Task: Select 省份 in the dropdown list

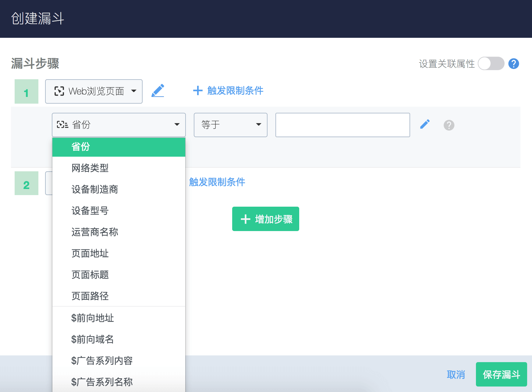Action: click(119, 147)
